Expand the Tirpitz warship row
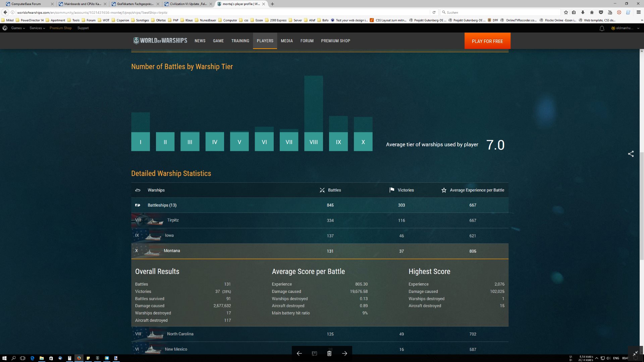 tap(320, 220)
